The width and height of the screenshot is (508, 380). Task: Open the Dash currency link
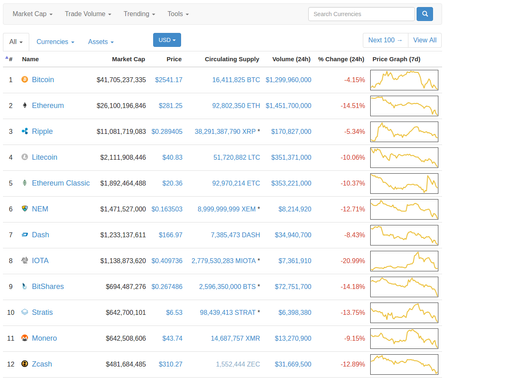point(40,234)
